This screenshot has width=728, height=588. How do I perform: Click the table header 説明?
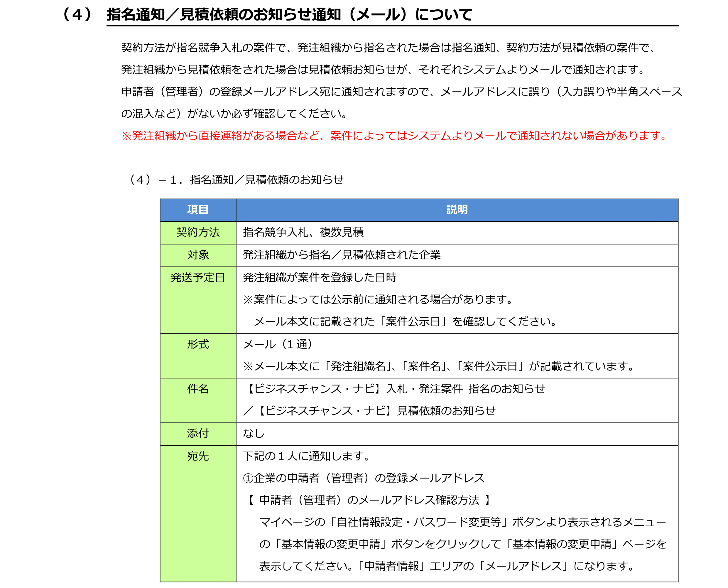coord(457,210)
